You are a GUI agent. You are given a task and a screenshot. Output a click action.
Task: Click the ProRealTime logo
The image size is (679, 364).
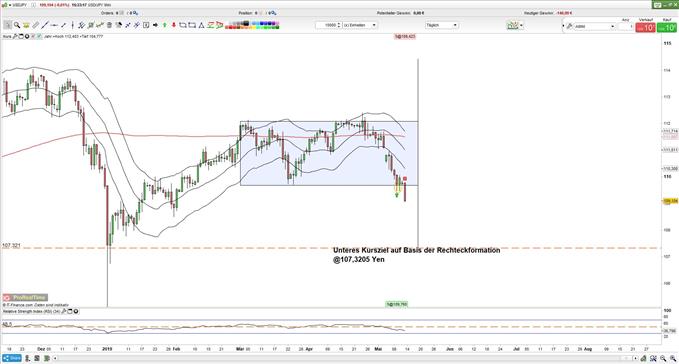point(25,298)
